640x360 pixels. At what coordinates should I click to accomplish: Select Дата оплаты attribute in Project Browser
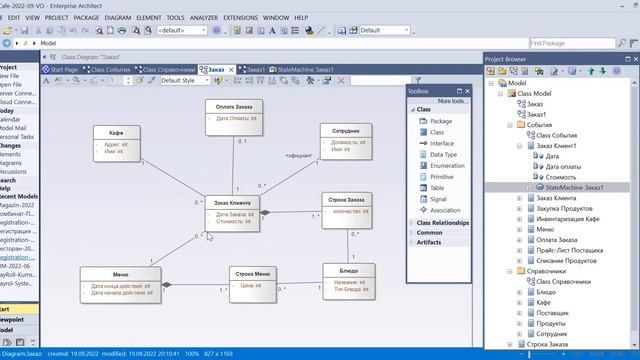pos(563,167)
